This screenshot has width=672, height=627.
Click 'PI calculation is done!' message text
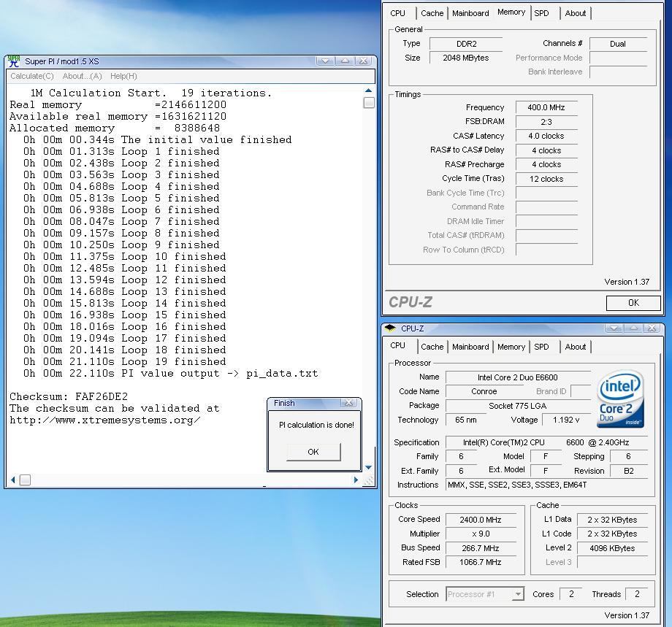coord(316,425)
